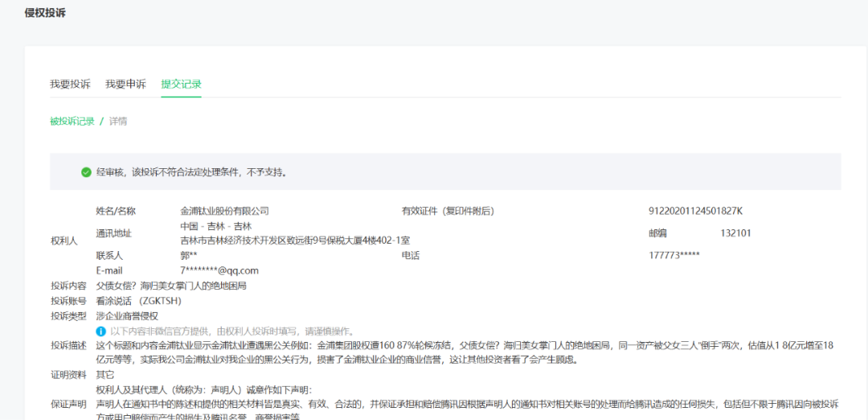Click the 通讯地址 label
The height and width of the screenshot is (420, 868).
(x=114, y=233)
